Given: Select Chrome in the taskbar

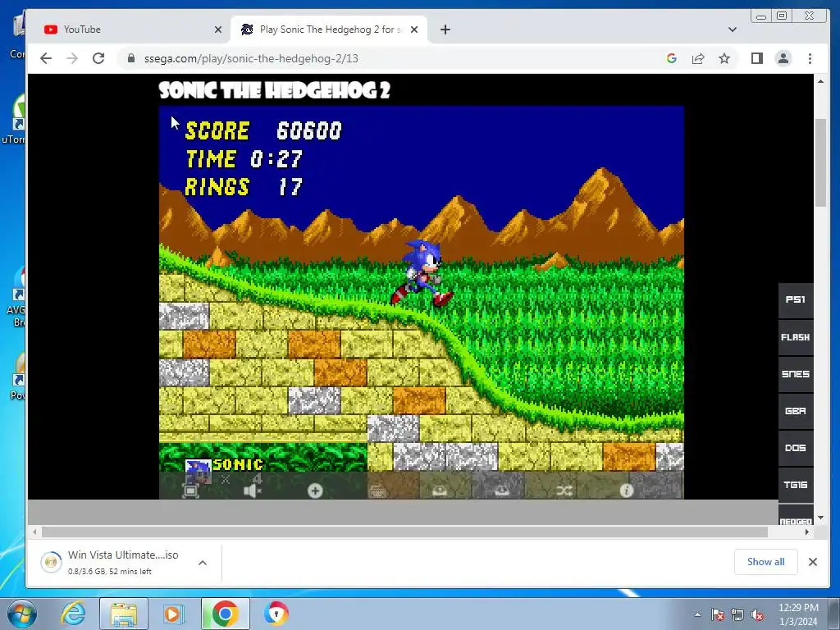Looking at the screenshot, I should tap(226, 614).
